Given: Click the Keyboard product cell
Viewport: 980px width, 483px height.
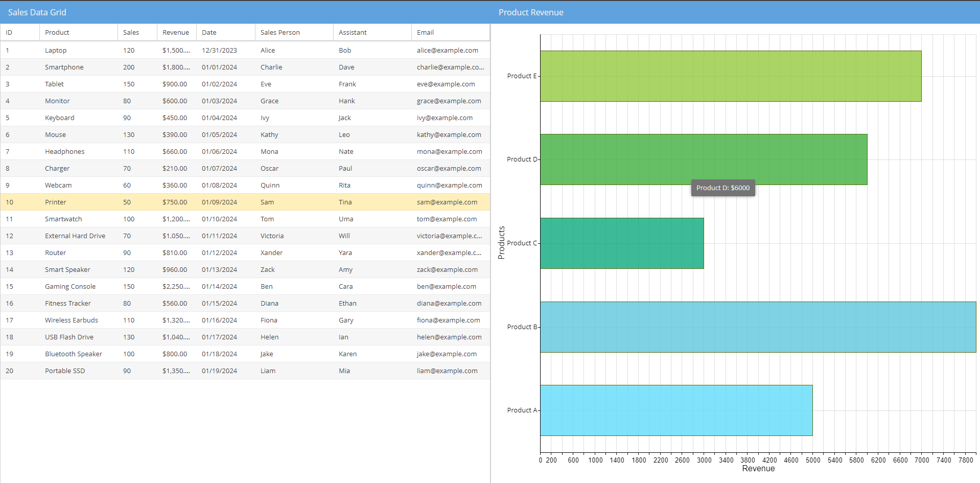Looking at the screenshot, I should tap(79, 118).
